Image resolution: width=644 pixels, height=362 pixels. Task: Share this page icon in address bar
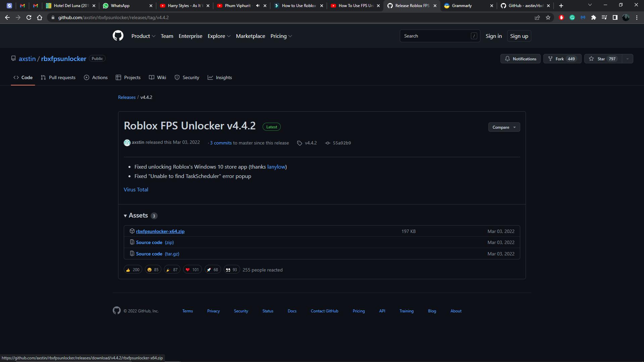click(537, 17)
